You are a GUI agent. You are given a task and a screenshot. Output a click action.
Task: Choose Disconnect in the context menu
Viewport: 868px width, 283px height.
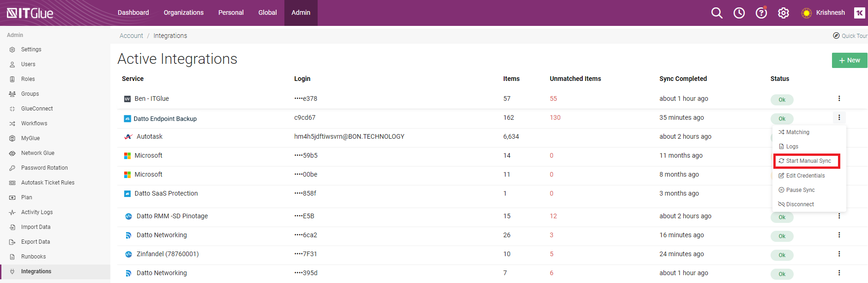pyautogui.click(x=800, y=204)
